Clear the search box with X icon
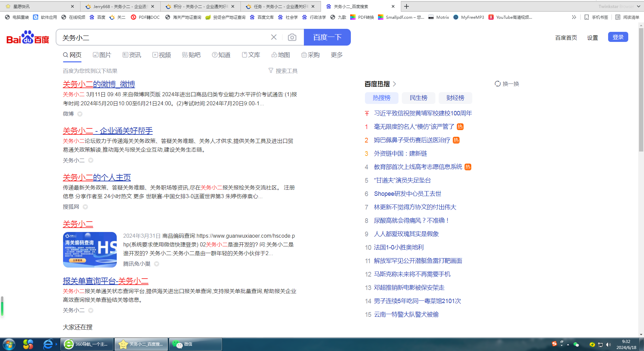The image size is (644, 351). pyautogui.click(x=274, y=37)
